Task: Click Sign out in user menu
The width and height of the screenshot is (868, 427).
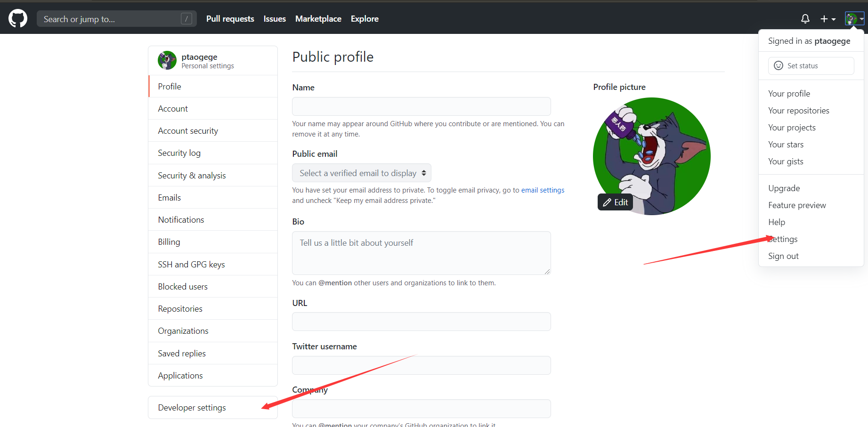Action: [811, 256]
